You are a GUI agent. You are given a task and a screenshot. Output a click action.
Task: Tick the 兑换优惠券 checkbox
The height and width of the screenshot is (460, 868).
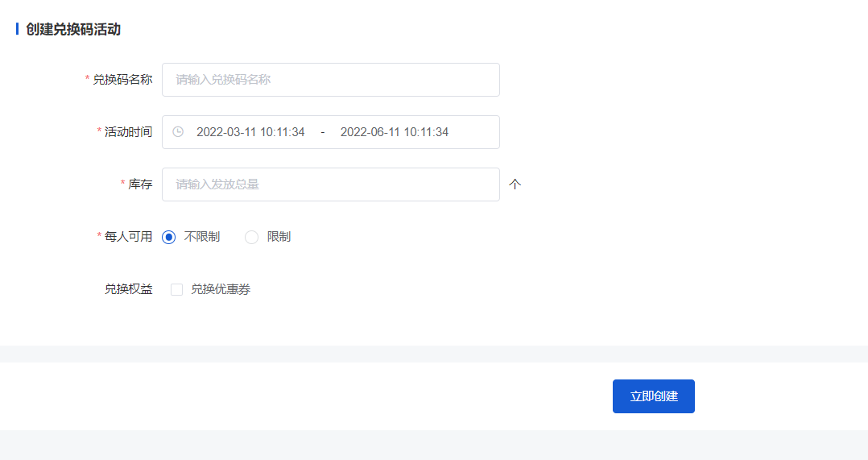(x=176, y=289)
